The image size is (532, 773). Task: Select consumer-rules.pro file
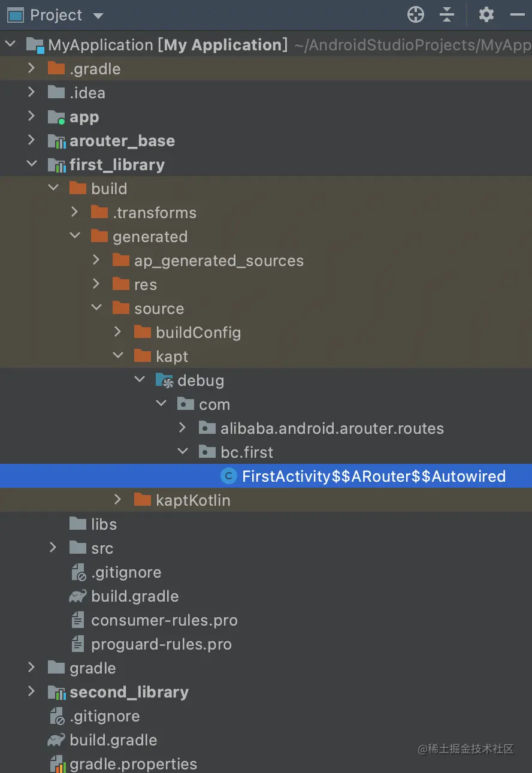(x=164, y=620)
